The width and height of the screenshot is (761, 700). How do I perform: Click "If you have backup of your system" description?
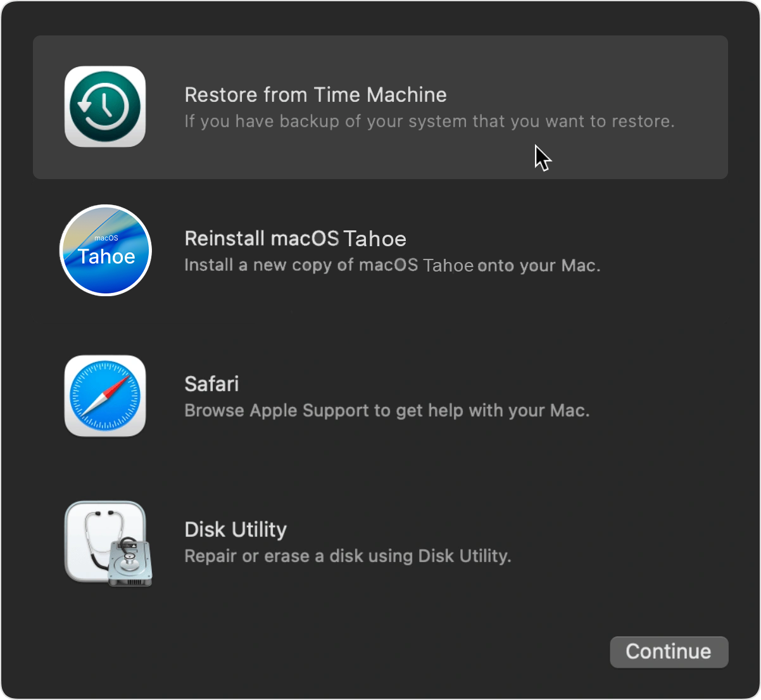[x=429, y=121]
